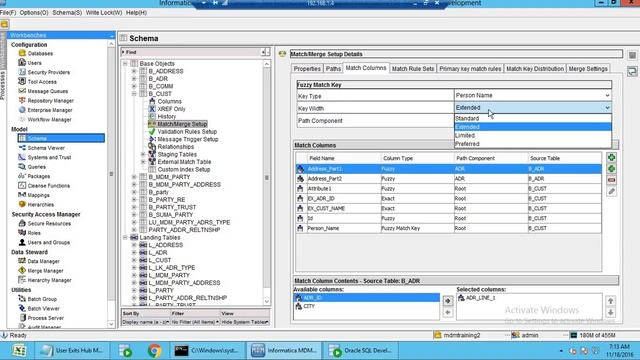Open the File(F) menu

(x=8, y=13)
